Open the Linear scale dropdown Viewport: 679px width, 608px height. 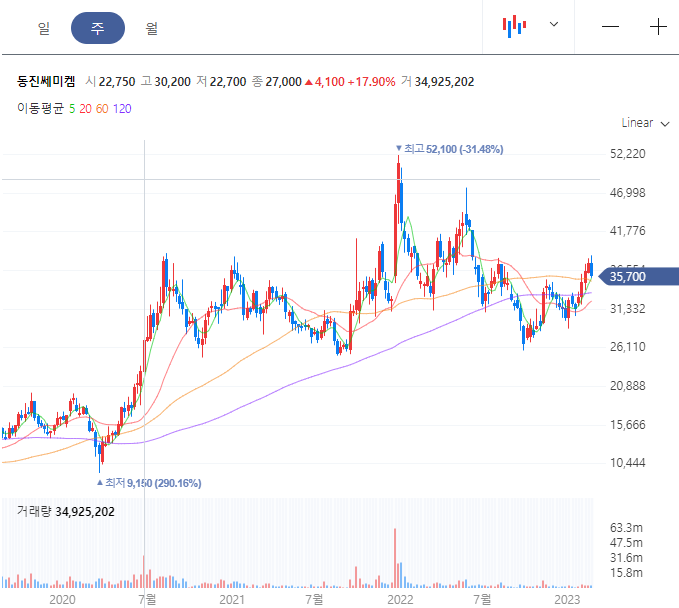pyautogui.click(x=645, y=123)
